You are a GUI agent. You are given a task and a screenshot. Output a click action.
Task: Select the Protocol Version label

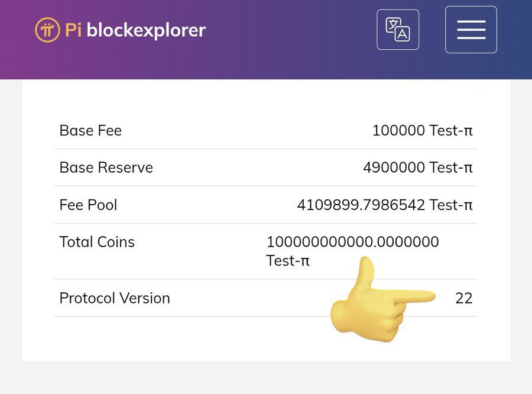coord(115,298)
